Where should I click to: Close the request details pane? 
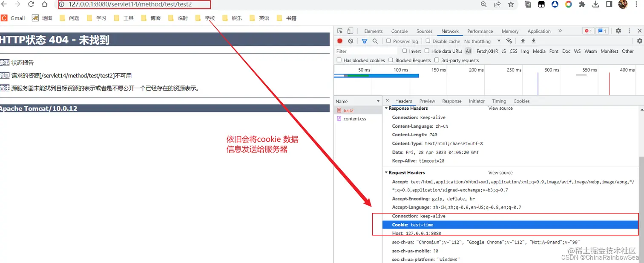387,101
